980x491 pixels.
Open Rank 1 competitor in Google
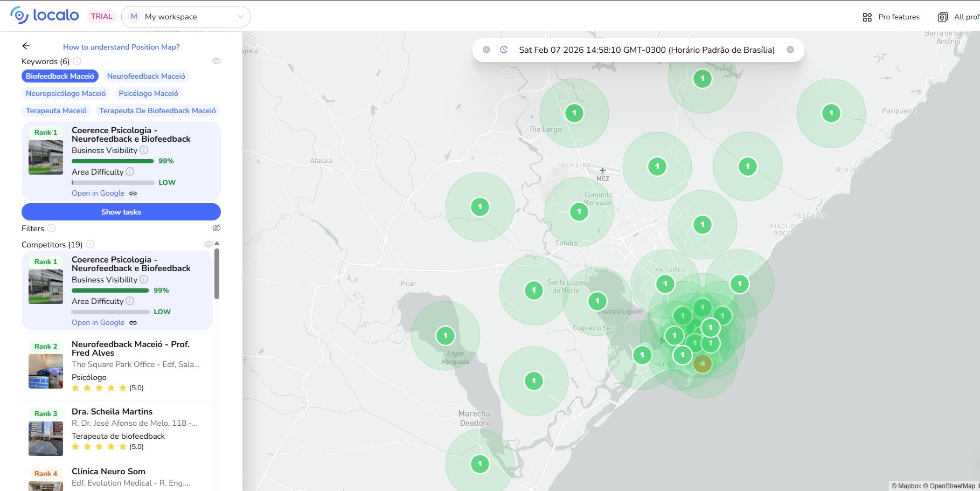coord(98,322)
